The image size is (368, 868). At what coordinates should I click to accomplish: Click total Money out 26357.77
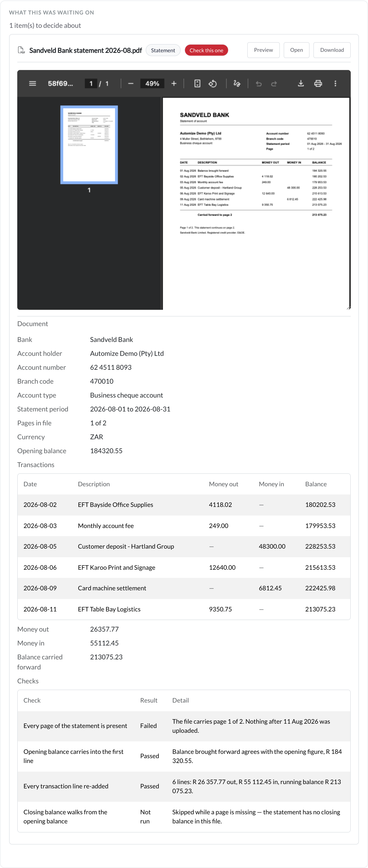[x=104, y=629]
